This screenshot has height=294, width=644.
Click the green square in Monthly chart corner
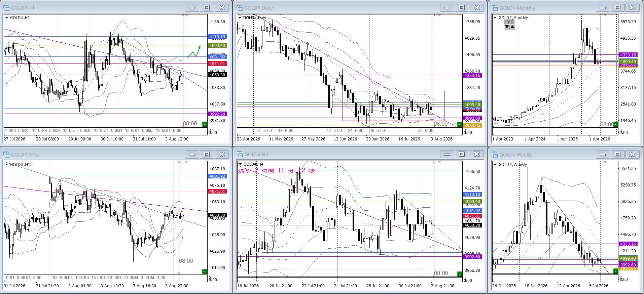[x=615, y=124]
